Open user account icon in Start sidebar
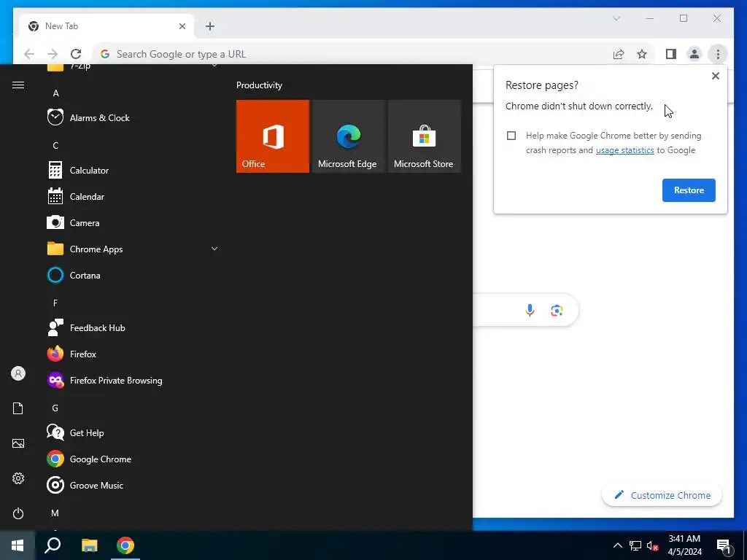Image resolution: width=747 pixels, height=560 pixels. (x=18, y=373)
